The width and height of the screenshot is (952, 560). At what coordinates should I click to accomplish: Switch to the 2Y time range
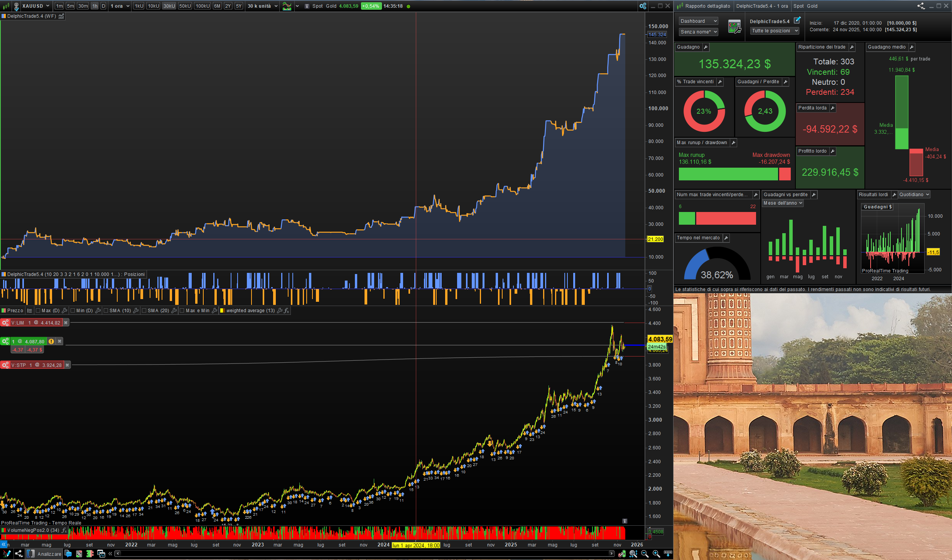228,6
